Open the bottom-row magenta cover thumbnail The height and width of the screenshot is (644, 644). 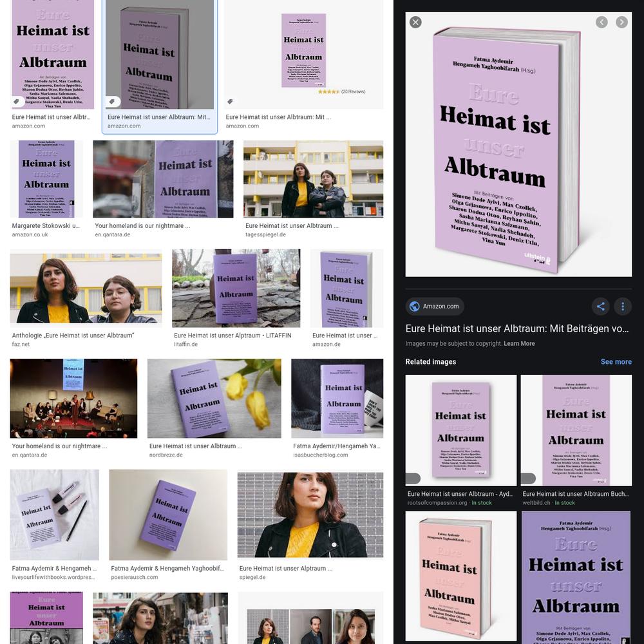click(x=46, y=618)
